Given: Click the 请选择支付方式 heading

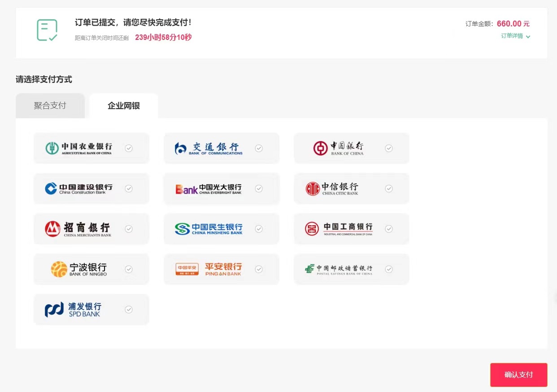Looking at the screenshot, I should click(x=44, y=80).
